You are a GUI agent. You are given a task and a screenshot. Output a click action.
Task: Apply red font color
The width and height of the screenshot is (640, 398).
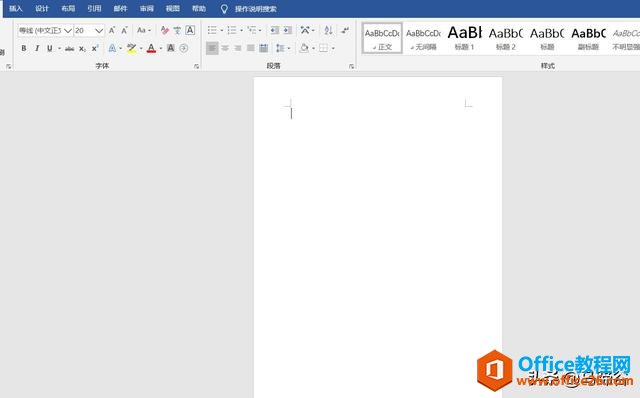(151, 48)
